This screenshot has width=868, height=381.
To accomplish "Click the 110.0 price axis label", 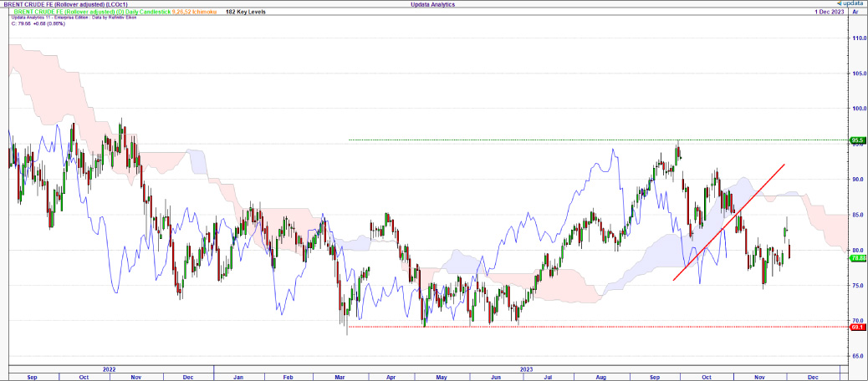I will point(858,38).
